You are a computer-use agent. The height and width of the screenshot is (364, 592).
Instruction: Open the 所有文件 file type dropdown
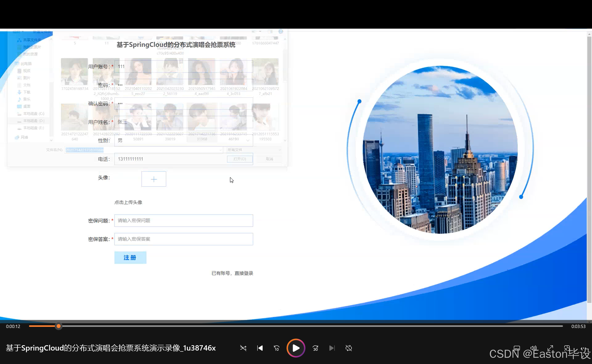pyautogui.click(x=253, y=150)
